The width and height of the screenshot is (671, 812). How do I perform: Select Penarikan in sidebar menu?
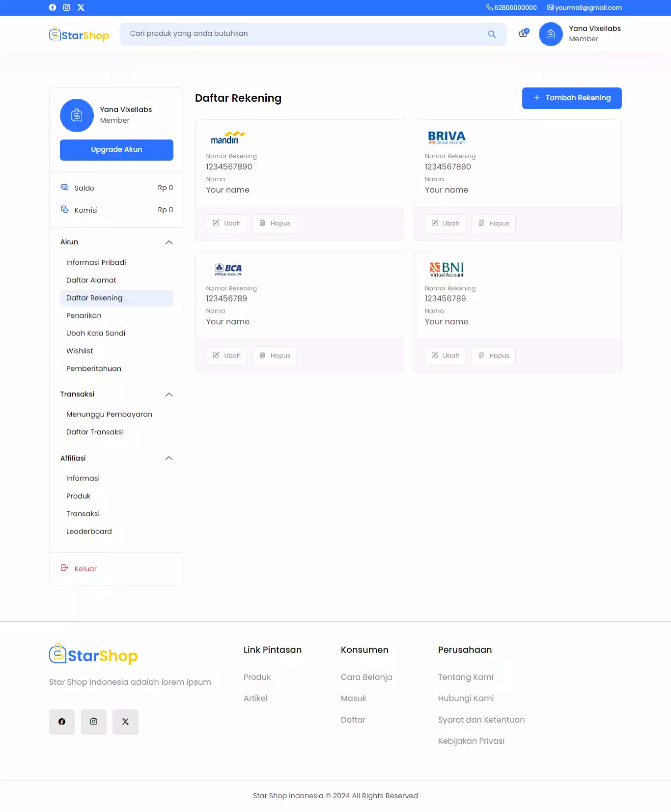pos(84,315)
